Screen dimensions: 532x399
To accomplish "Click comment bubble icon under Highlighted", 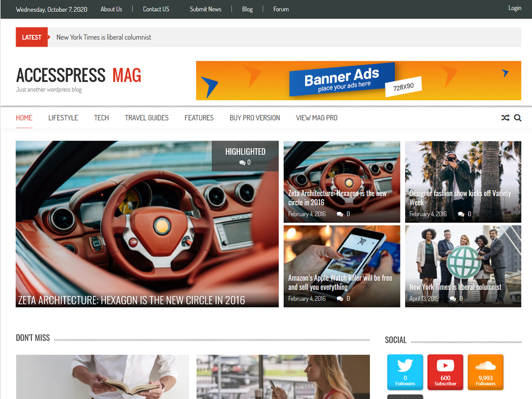I will (242, 163).
